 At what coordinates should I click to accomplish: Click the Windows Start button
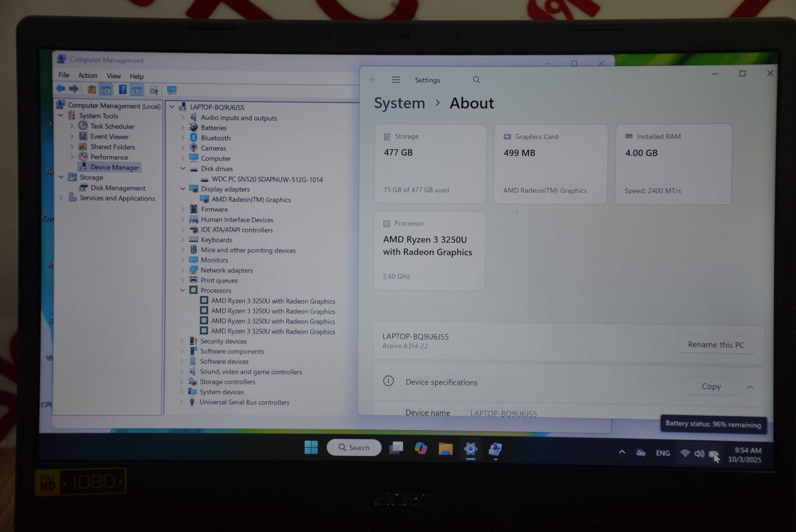click(x=311, y=447)
